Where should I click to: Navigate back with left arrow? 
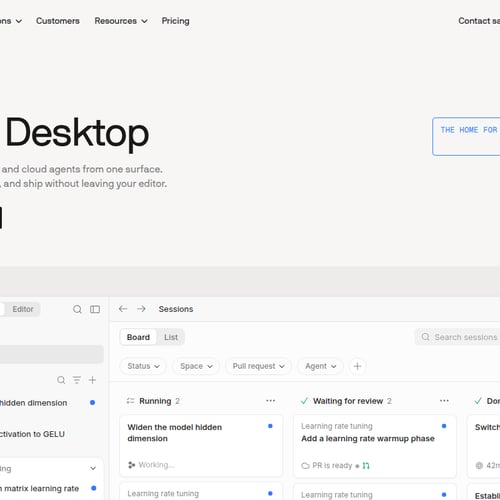[x=123, y=309]
